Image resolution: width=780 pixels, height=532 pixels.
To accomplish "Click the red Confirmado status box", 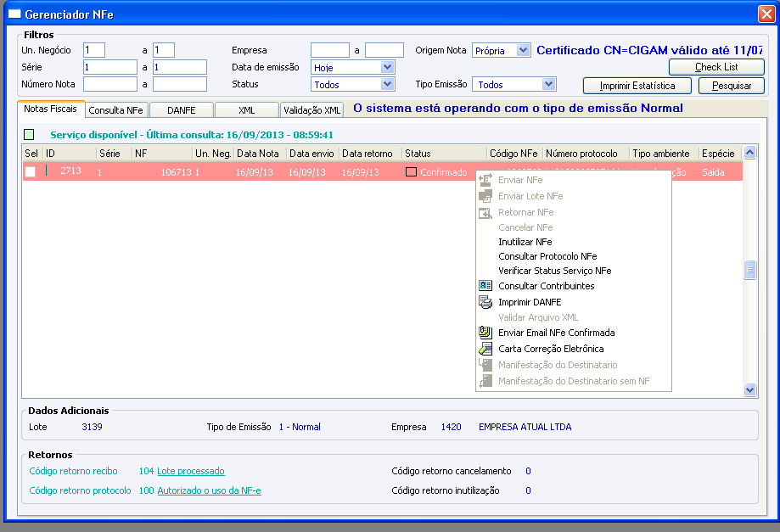I will [x=411, y=172].
